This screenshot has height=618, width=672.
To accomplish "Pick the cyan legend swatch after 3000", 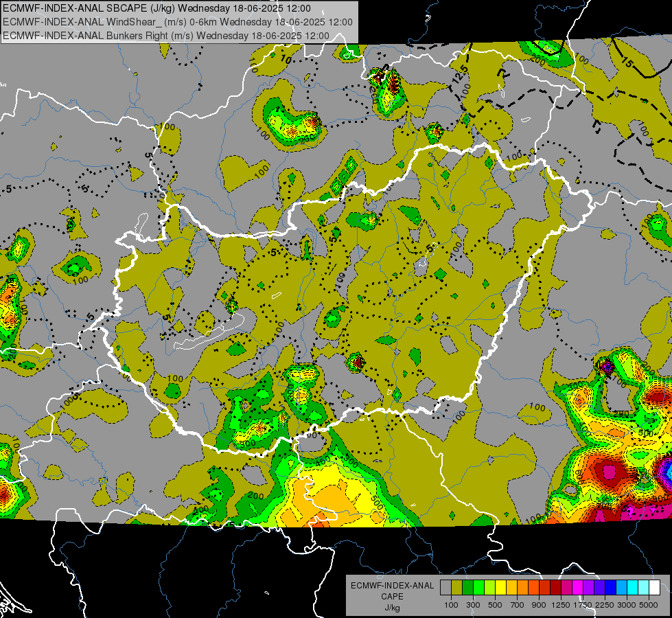I will [x=633, y=587].
